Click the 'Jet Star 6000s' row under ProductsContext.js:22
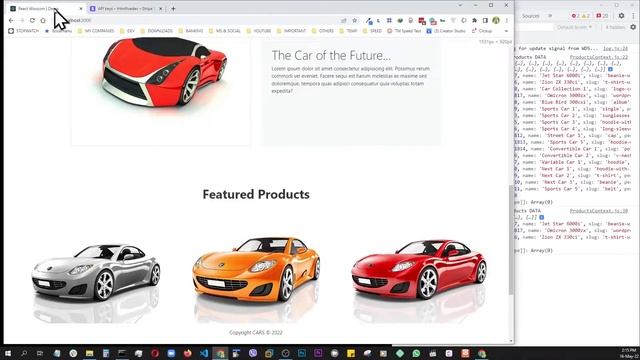The image size is (640, 360). (573, 76)
